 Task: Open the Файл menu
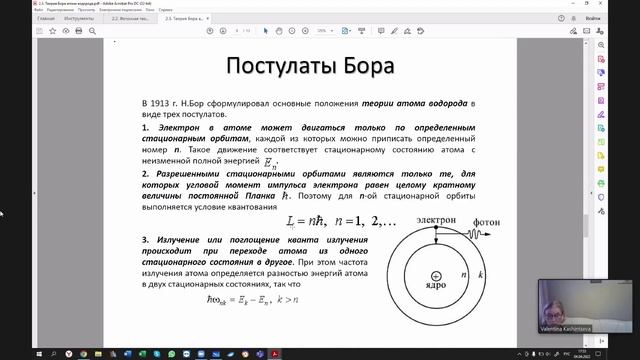39,10
